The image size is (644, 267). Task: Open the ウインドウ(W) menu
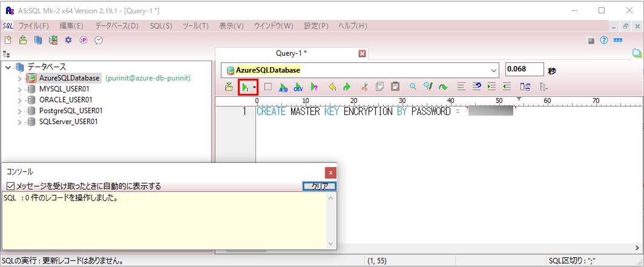click(274, 26)
